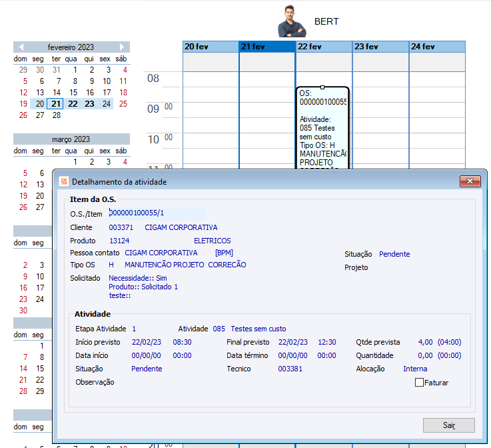Select February 14 in mini calendar
Image resolution: width=491 pixels, height=448 pixels.
pos(57,93)
